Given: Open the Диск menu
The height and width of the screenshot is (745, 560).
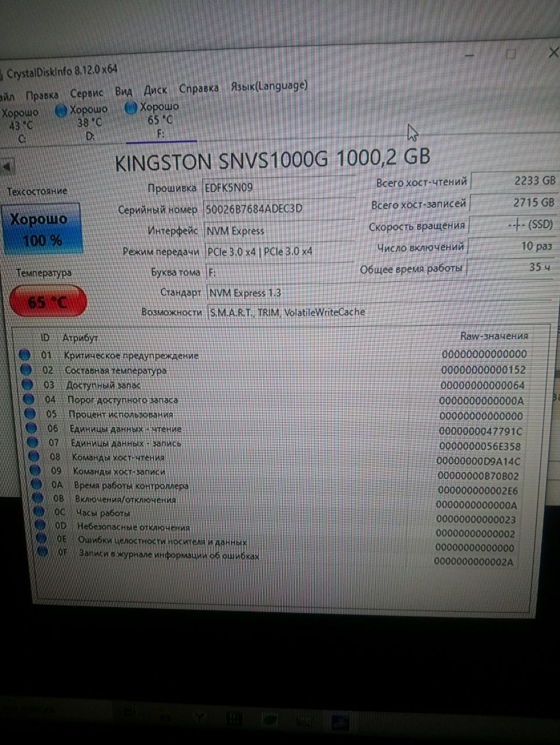Looking at the screenshot, I should click(155, 90).
